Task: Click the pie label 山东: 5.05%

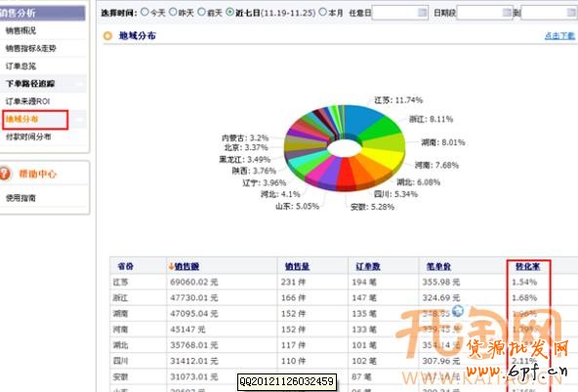Action: coord(297,207)
